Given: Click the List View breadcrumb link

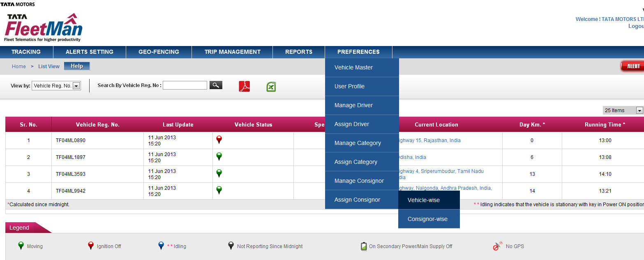Looking at the screenshot, I should click(x=49, y=67).
